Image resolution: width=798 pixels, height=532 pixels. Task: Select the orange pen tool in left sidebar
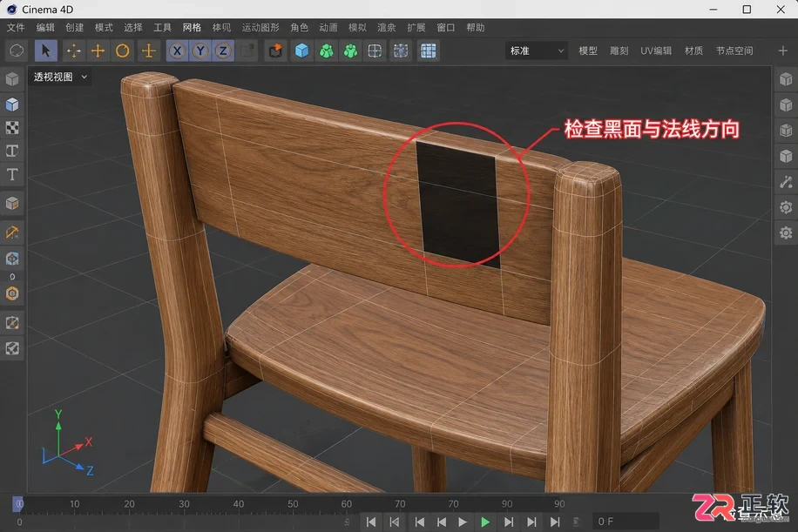coord(12,232)
